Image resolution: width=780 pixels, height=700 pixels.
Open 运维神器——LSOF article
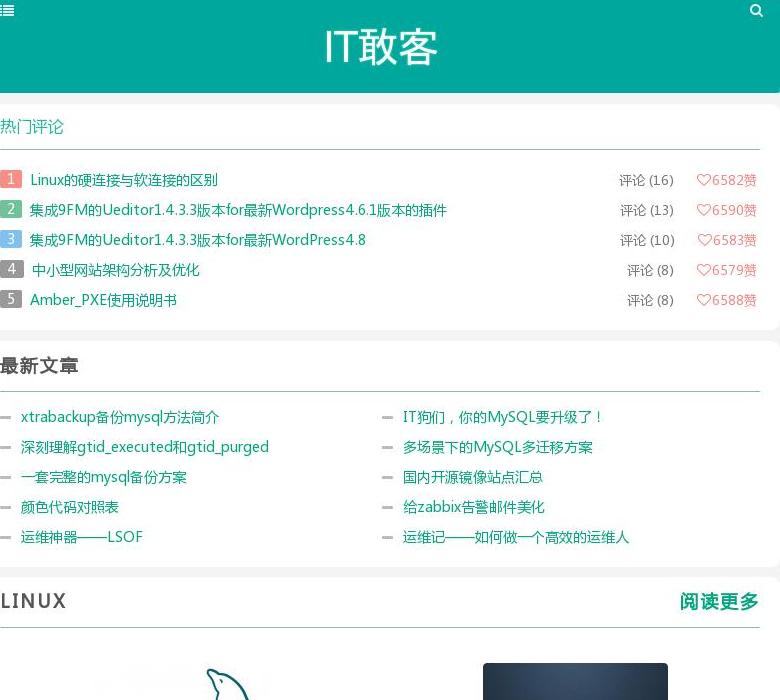coord(82,537)
